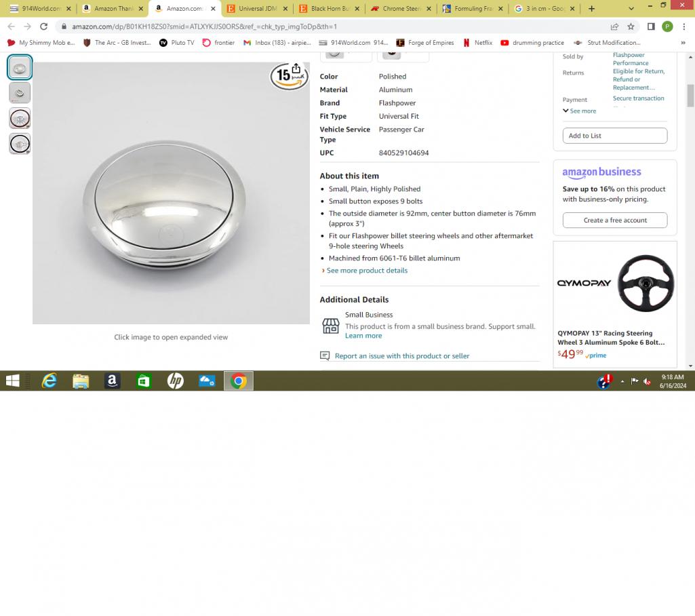Open My Shimmy Mob bookmark
Screen dimensions: 695x616
click(x=41, y=43)
